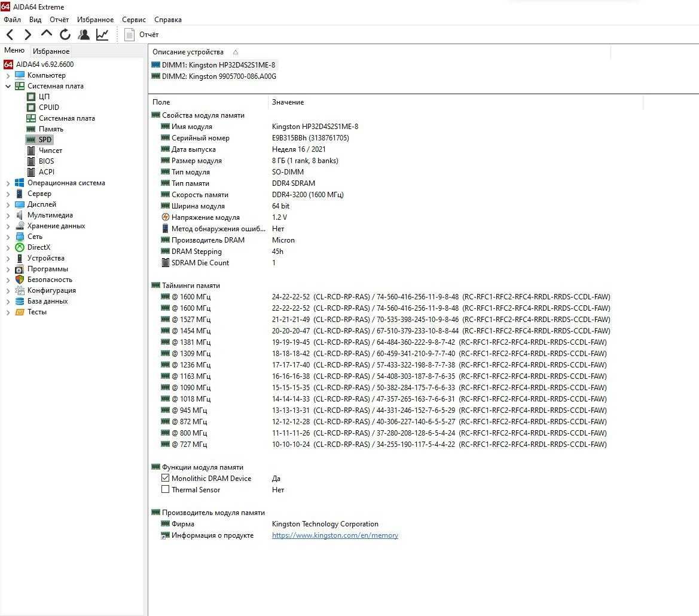Open the Файл menu
The height and width of the screenshot is (616, 699).
click(12, 19)
